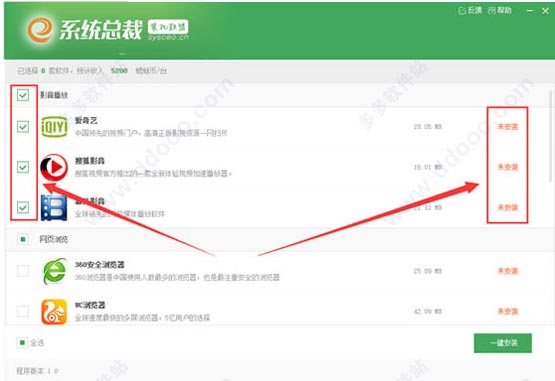Uncheck the 影音播放 category checkbox

[23, 95]
